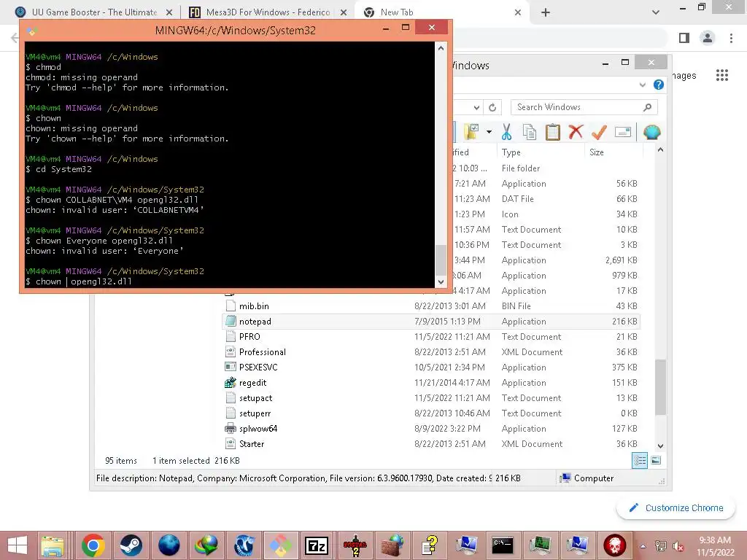The width and height of the screenshot is (747, 560).
Task: Select the regedit application
Action: click(252, 383)
